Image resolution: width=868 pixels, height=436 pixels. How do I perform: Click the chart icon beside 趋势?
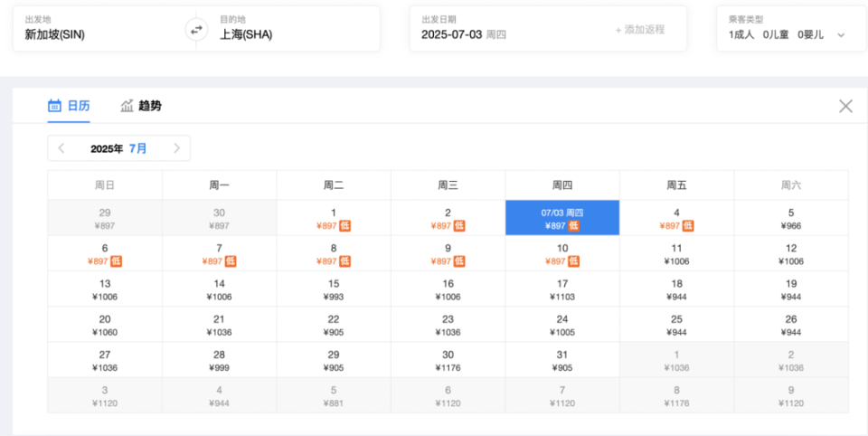coord(127,105)
